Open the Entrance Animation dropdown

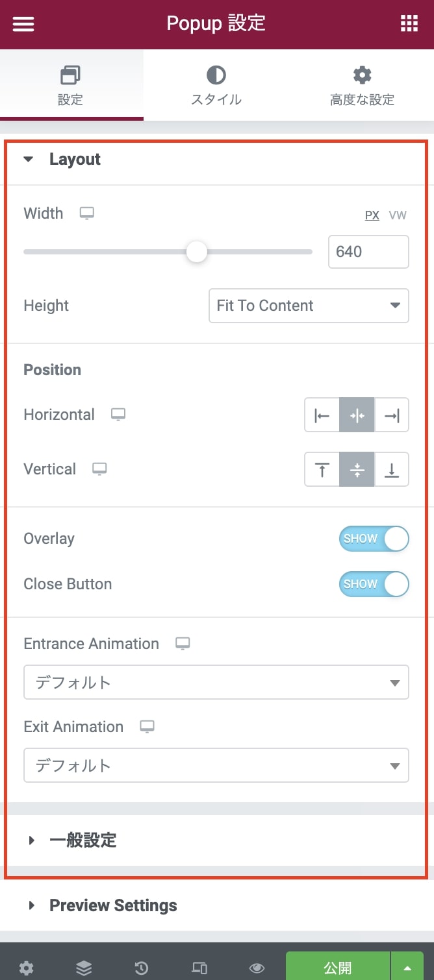[x=216, y=682]
